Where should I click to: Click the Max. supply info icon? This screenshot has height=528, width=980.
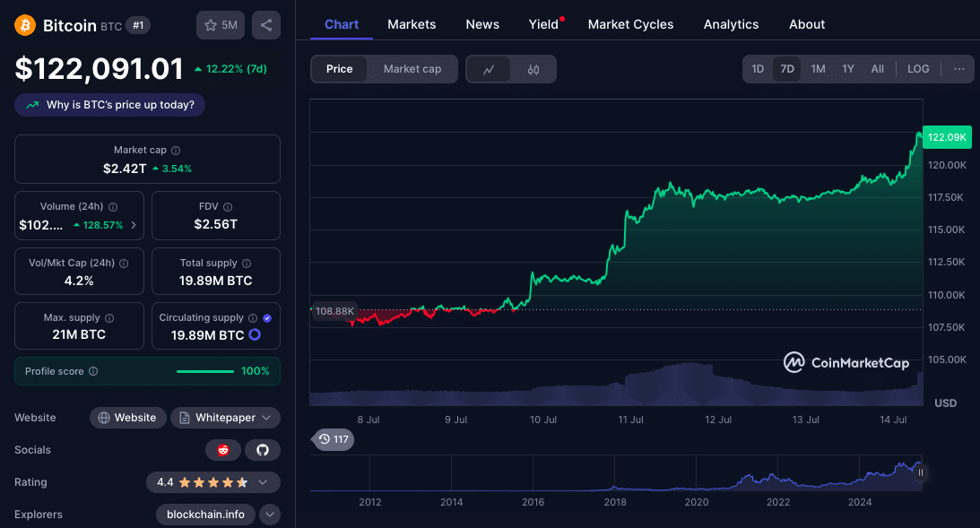point(109,318)
